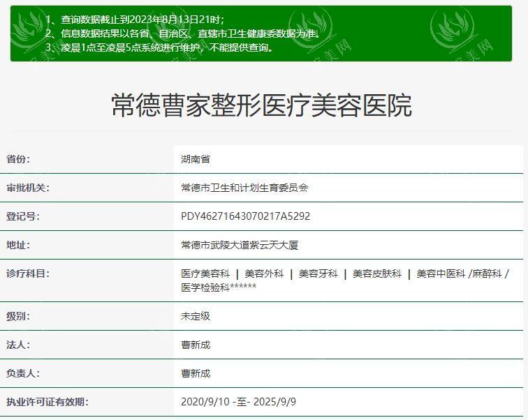Viewport: 528px width, 420px height.
Task: Click 美容外科 in the subjects list
Action: coord(264,273)
